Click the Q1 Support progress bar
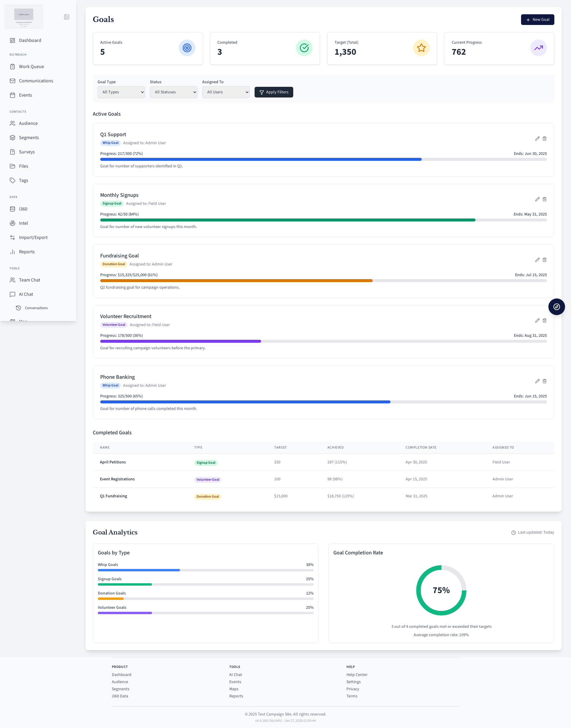The height and width of the screenshot is (728, 571). pos(323,159)
